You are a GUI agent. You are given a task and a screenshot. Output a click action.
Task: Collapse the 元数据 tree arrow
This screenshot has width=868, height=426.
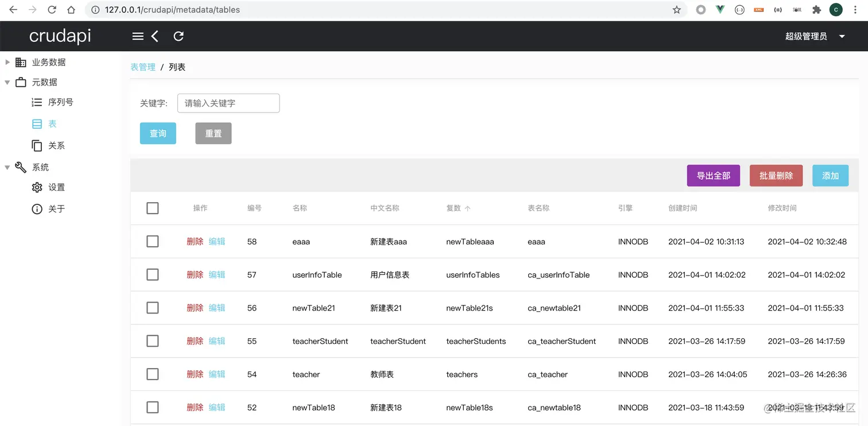click(x=7, y=82)
